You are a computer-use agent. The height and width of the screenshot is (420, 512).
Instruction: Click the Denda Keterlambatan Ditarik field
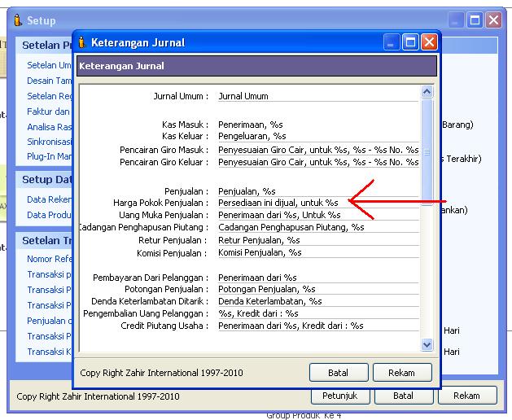point(317,301)
